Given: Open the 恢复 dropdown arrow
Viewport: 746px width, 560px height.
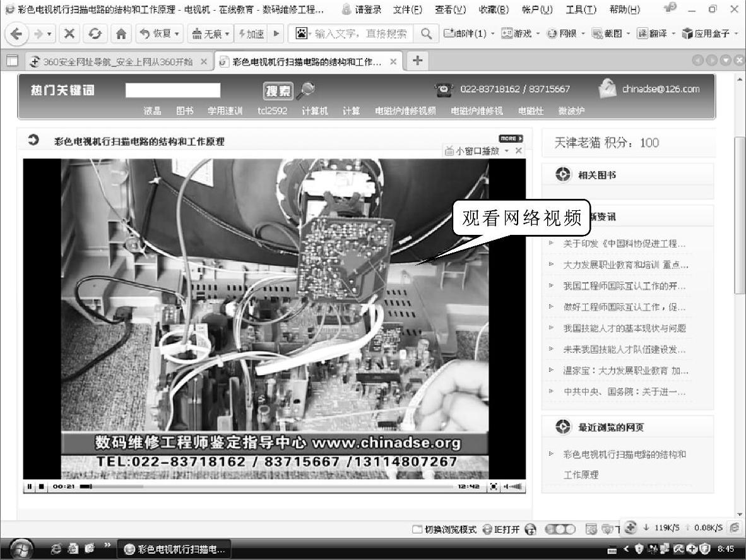Looking at the screenshot, I should click(x=177, y=34).
